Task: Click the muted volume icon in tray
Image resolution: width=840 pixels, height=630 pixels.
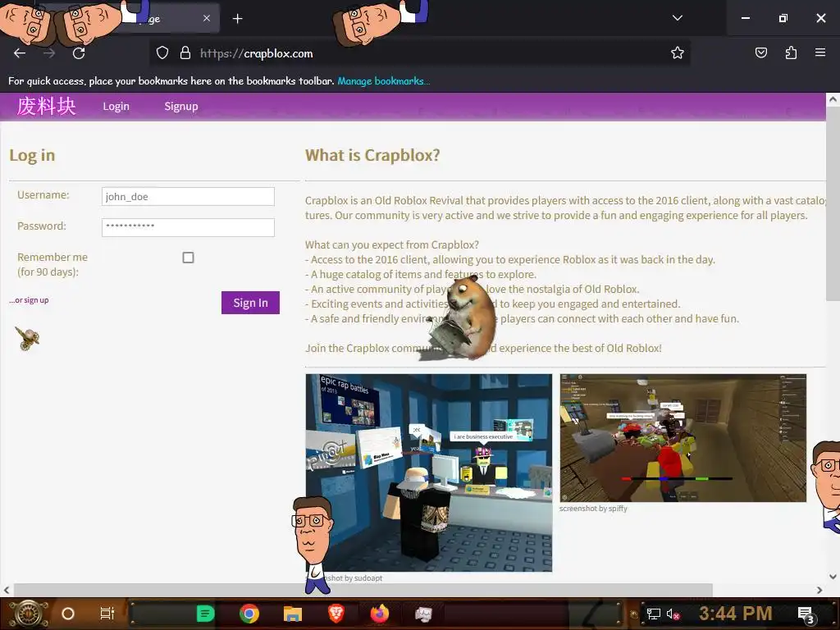Action: point(673,614)
